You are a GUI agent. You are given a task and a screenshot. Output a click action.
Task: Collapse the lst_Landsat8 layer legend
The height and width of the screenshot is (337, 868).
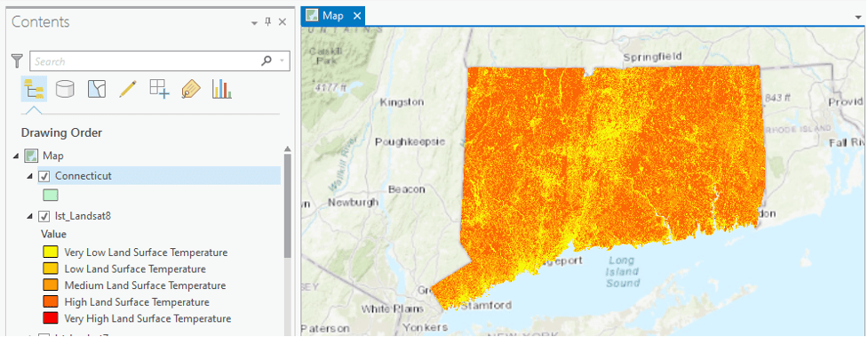(x=30, y=216)
